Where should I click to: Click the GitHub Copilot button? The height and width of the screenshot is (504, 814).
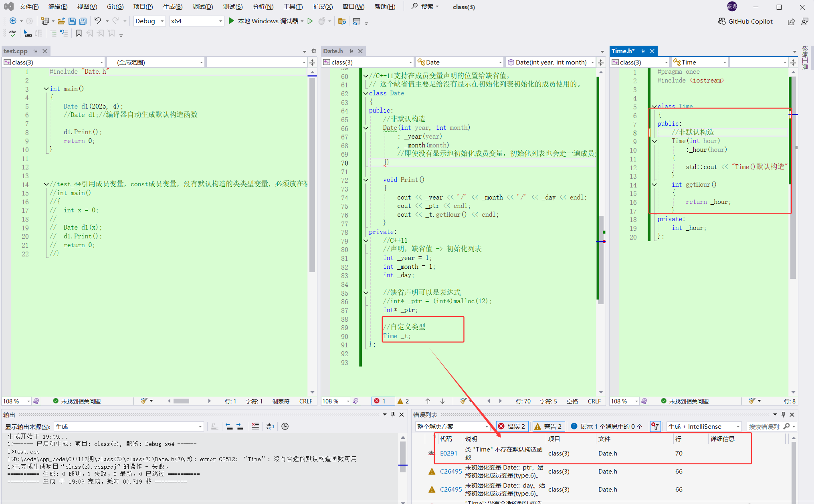[x=745, y=22]
